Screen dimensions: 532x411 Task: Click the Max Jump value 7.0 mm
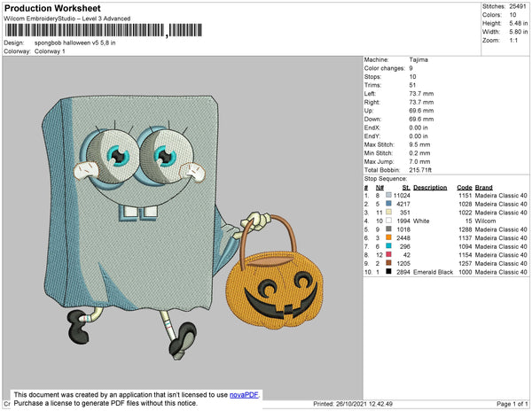click(419, 161)
